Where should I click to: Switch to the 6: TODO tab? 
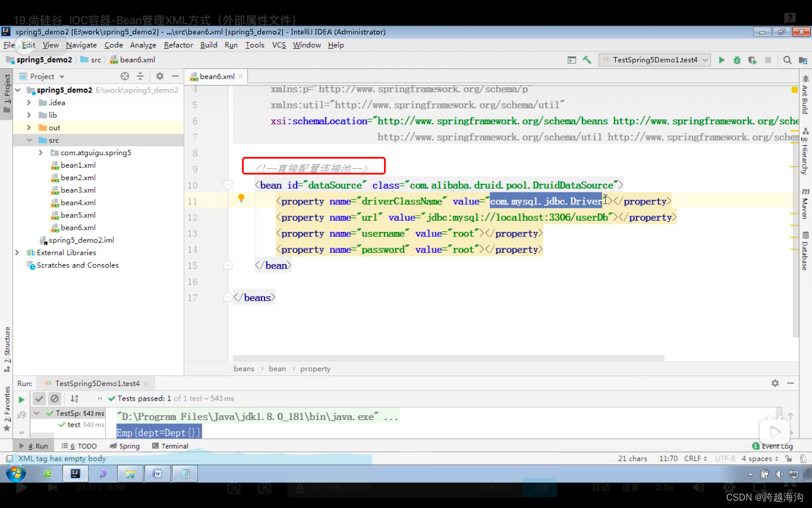point(80,446)
